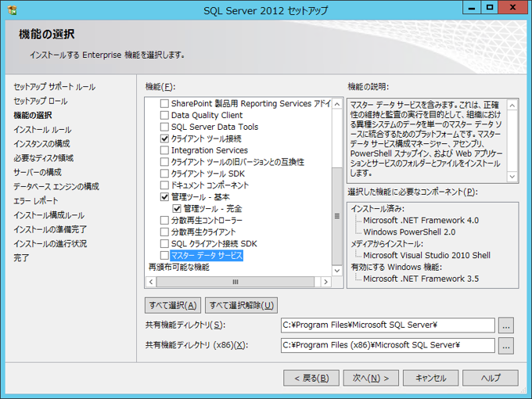Image resolution: width=532 pixels, height=399 pixels.
Task: Select 機能の選択 step in sidebar
Action: click(x=33, y=115)
